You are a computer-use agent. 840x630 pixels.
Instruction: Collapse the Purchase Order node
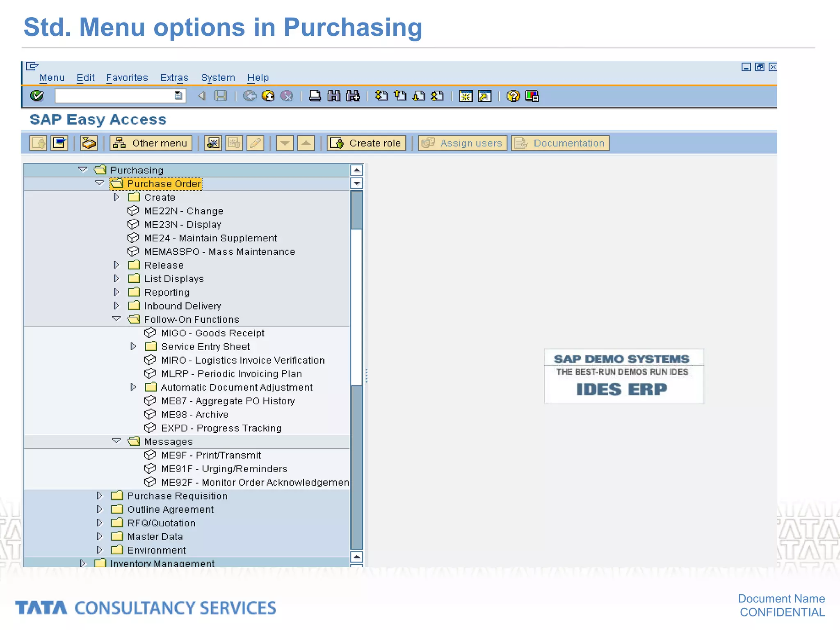pyautogui.click(x=99, y=183)
